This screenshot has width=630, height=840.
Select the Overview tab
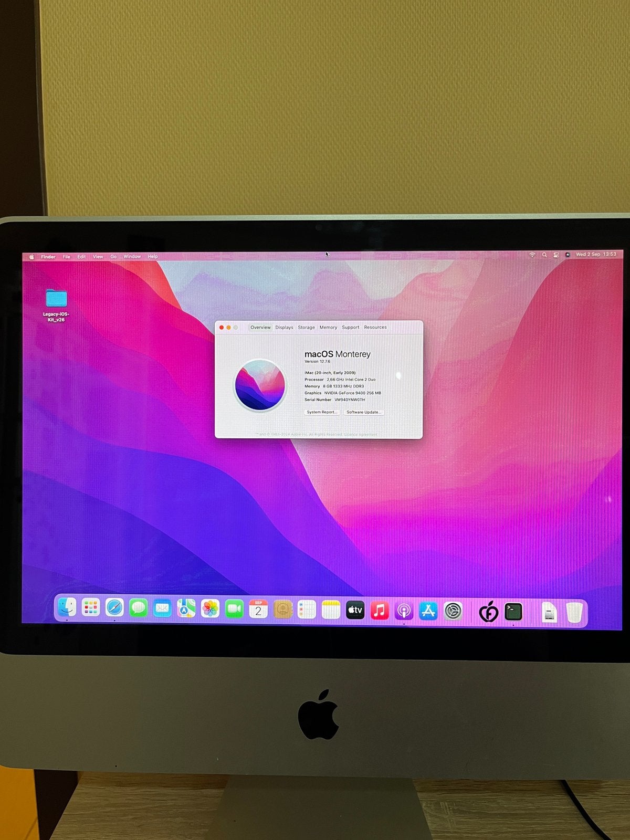click(260, 327)
